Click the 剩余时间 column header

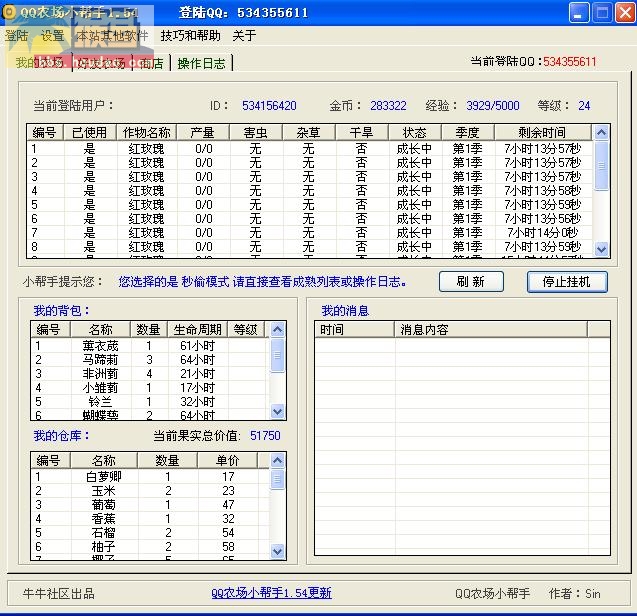pos(543,132)
